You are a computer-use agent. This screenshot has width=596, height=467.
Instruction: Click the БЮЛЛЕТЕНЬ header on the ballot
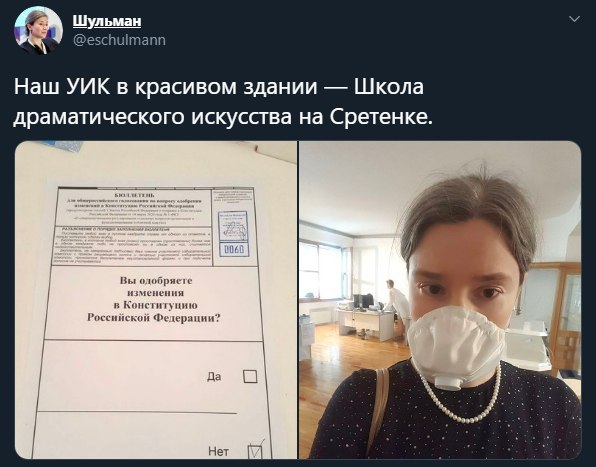133,195
